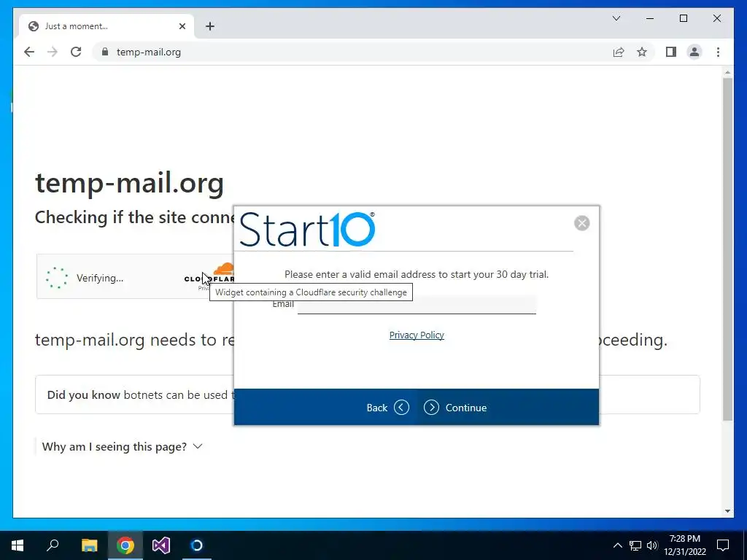Image resolution: width=747 pixels, height=560 pixels.
Task: Click the address bar URL
Action: [149, 52]
